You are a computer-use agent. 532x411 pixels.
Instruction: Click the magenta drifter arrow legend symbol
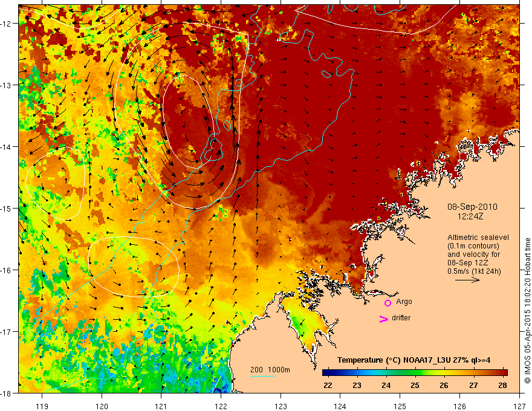tap(384, 319)
